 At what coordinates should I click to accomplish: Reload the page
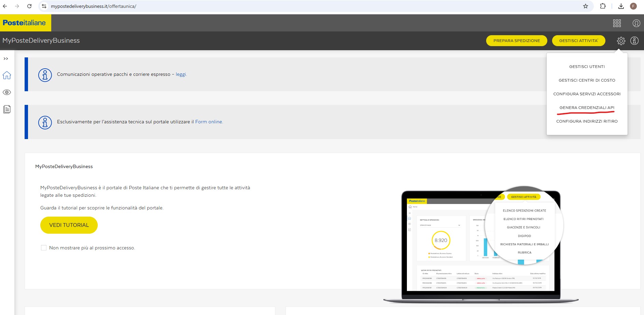[x=29, y=6]
